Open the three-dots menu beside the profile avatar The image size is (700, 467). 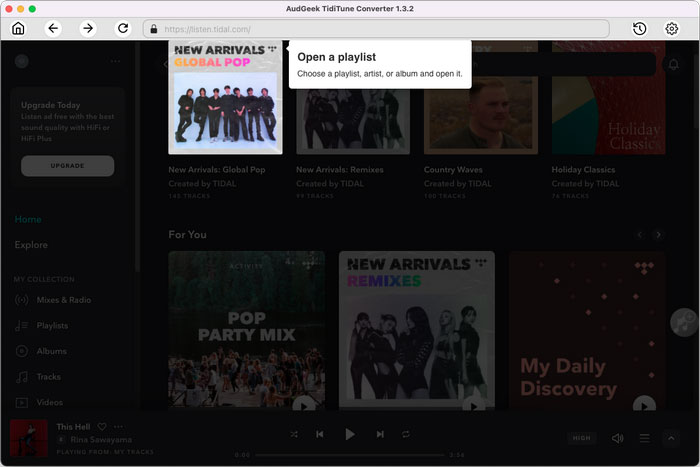pyautogui.click(x=115, y=61)
